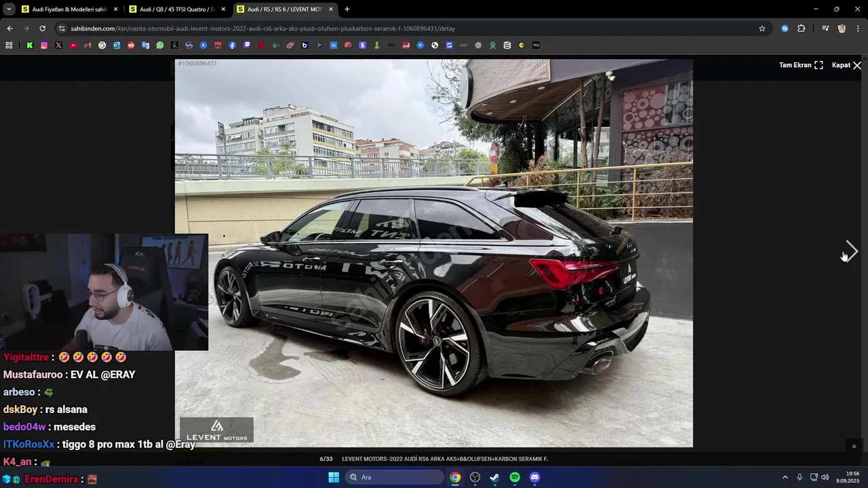Open Chrome from the taskbar
This screenshot has width=868, height=488.
pyautogui.click(x=455, y=477)
